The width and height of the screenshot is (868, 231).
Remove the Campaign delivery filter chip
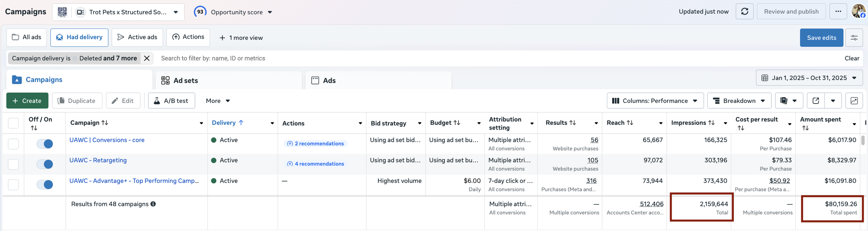tap(146, 58)
